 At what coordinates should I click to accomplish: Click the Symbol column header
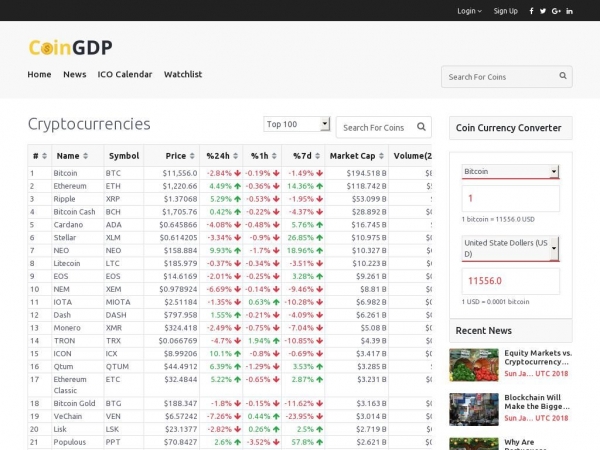coord(124,156)
